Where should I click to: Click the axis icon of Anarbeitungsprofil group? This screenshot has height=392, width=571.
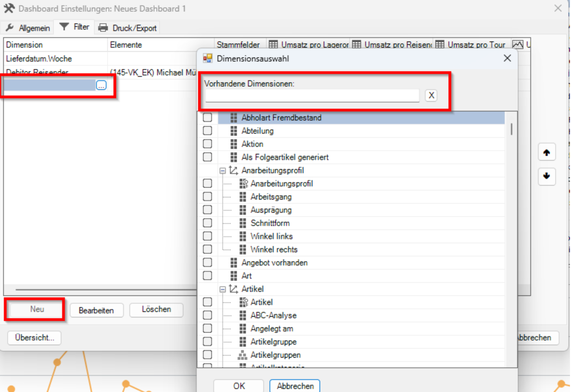click(x=233, y=170)
